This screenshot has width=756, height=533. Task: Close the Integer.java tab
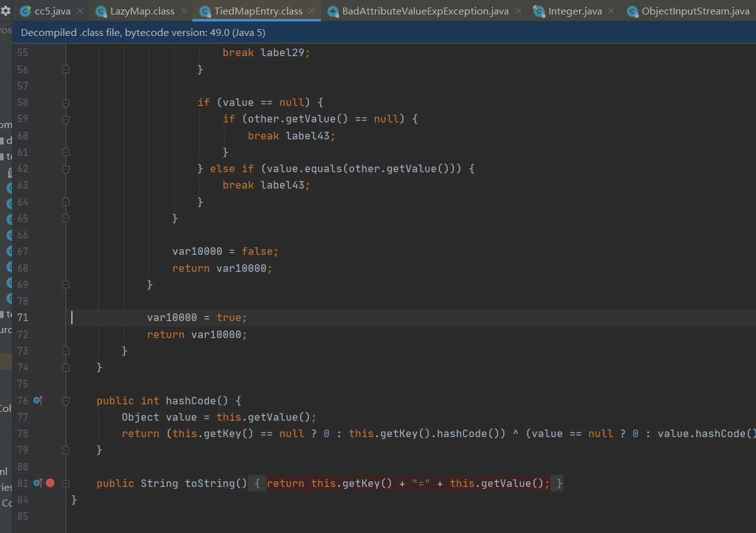click(x=611, y=11)
